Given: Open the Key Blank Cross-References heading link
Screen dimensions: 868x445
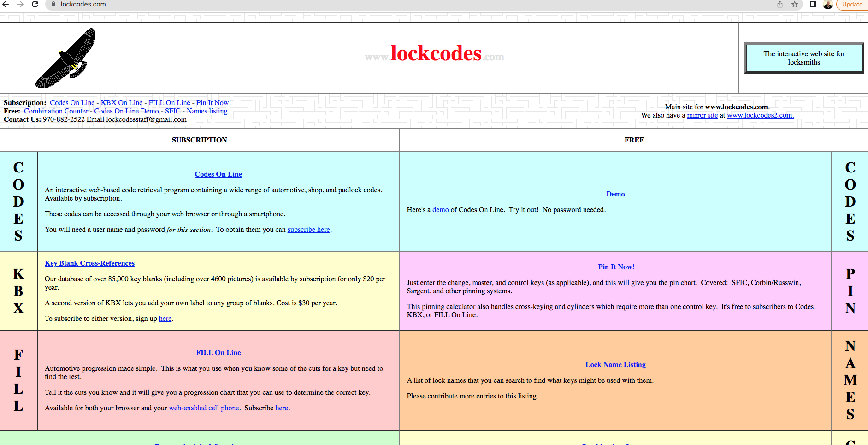Looking at the screenshot, I should point(89,263).
